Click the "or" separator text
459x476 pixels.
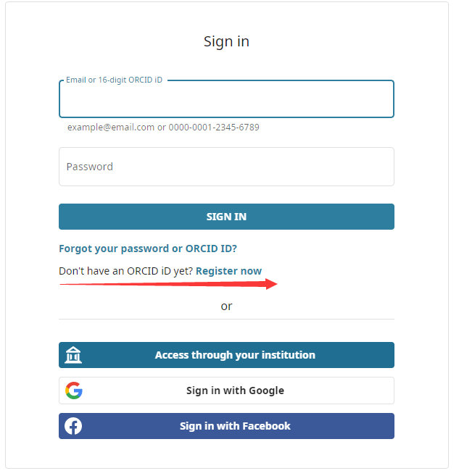pos(226,306)
